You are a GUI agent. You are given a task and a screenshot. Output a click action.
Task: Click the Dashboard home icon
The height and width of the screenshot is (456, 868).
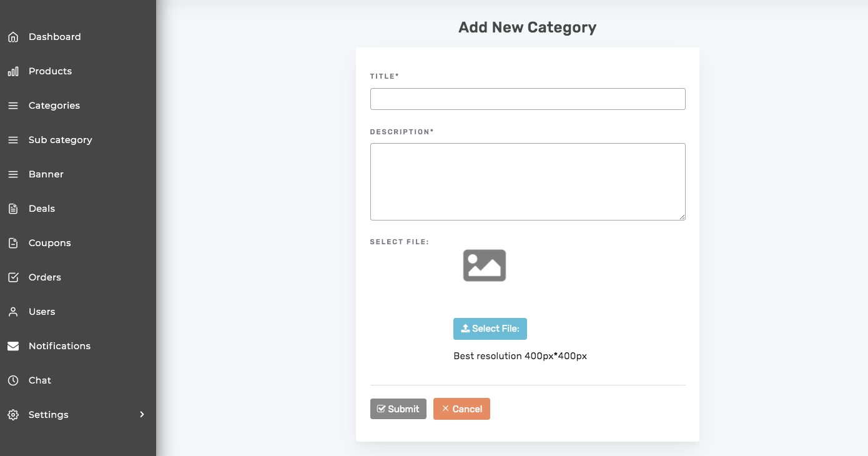click(13, 37)
